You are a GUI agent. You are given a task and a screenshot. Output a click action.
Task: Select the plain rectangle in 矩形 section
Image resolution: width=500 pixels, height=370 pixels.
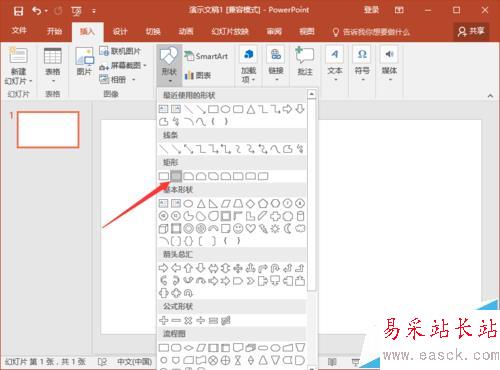[x=163, y=176]
